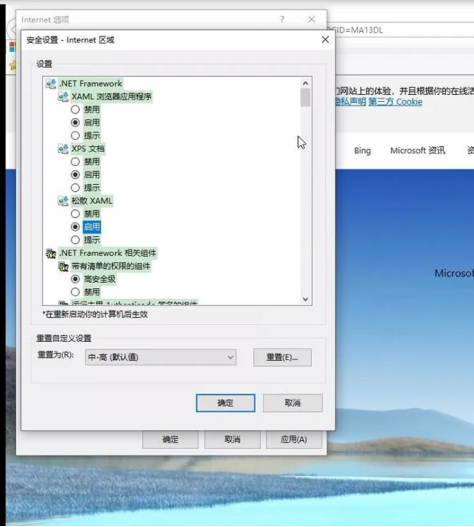The width and height of the screenshot is (474, 527).
Task: Open the 第三方 Cookie link
Action: tap(395, 102)
